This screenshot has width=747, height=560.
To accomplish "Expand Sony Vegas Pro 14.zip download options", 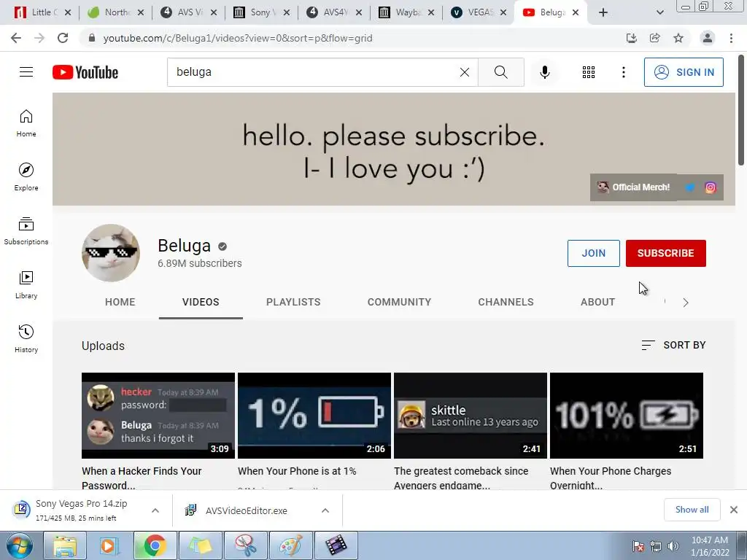I will tap(155, 510).
